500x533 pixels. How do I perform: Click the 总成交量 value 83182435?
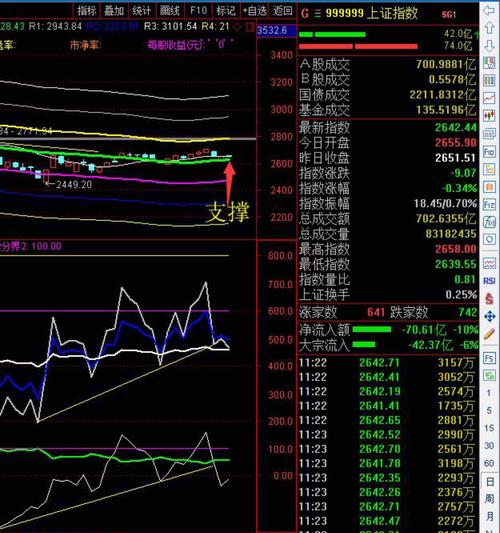coord(451,234)
